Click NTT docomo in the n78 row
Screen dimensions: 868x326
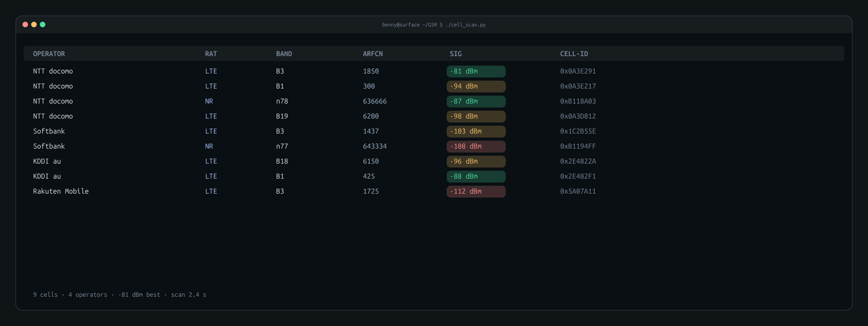[53, 101]
